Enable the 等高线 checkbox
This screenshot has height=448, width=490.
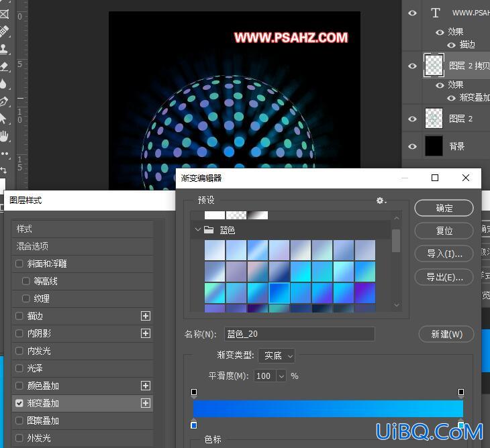coord(26,281)
